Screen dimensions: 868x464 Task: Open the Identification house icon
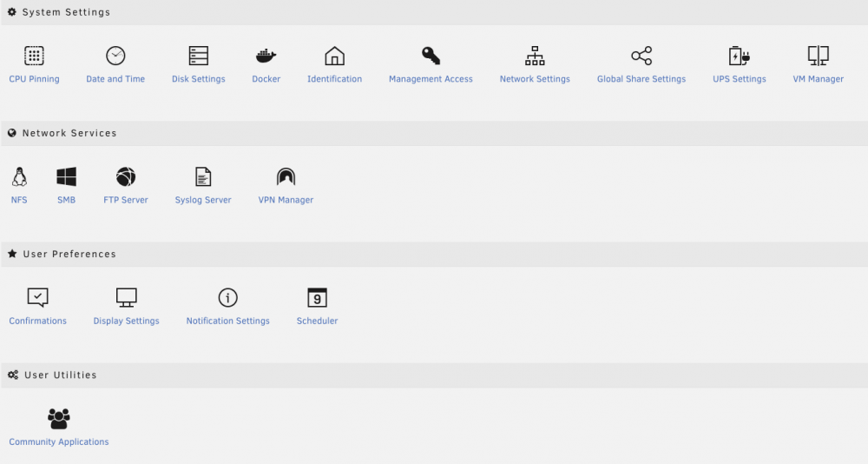coord(334,56)
